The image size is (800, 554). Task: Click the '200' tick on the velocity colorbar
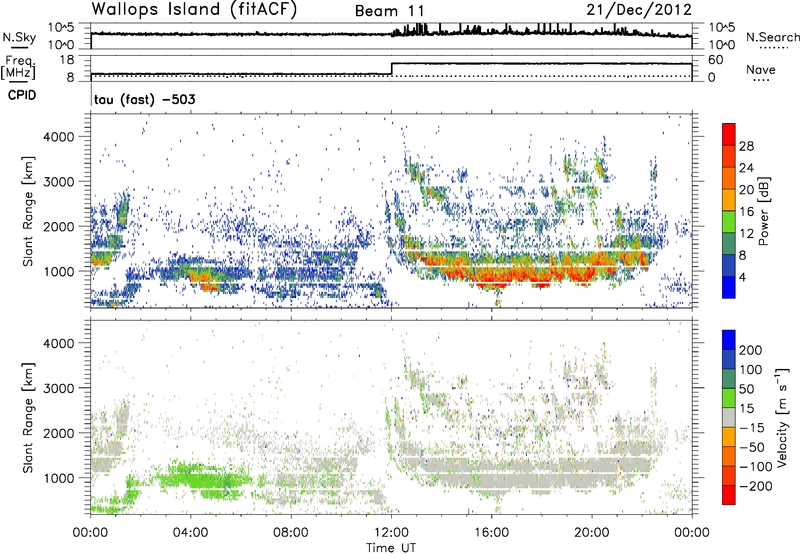coord(751,350)
